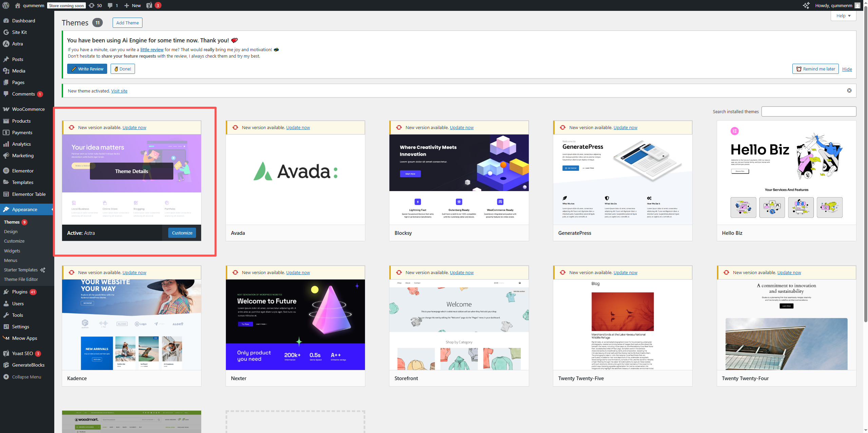
Task: Open the New content dropdown in admin bar
Action: coord(133,5)
